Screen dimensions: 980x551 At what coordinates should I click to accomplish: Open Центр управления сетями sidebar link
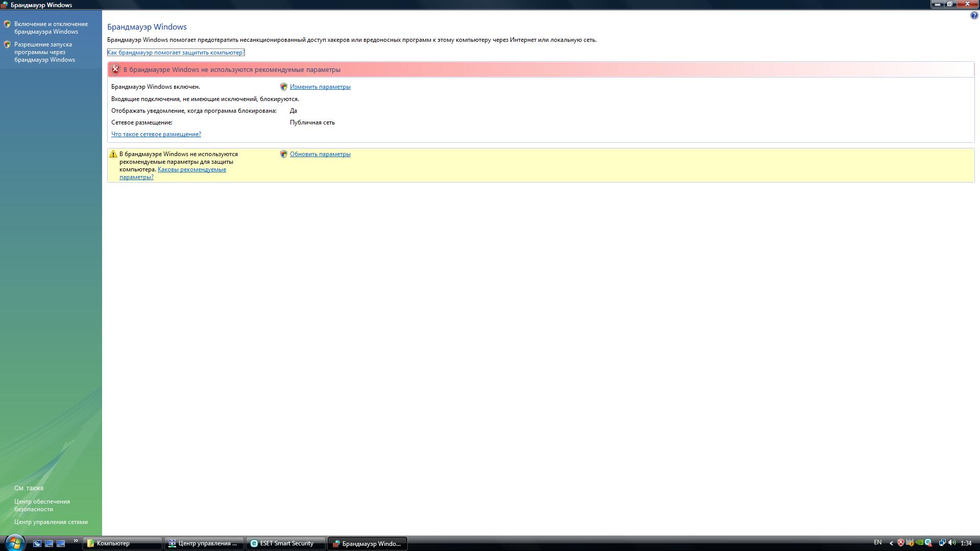tap(51, 522)
